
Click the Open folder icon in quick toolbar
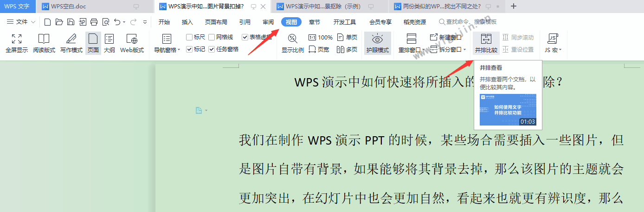point(59,22)
